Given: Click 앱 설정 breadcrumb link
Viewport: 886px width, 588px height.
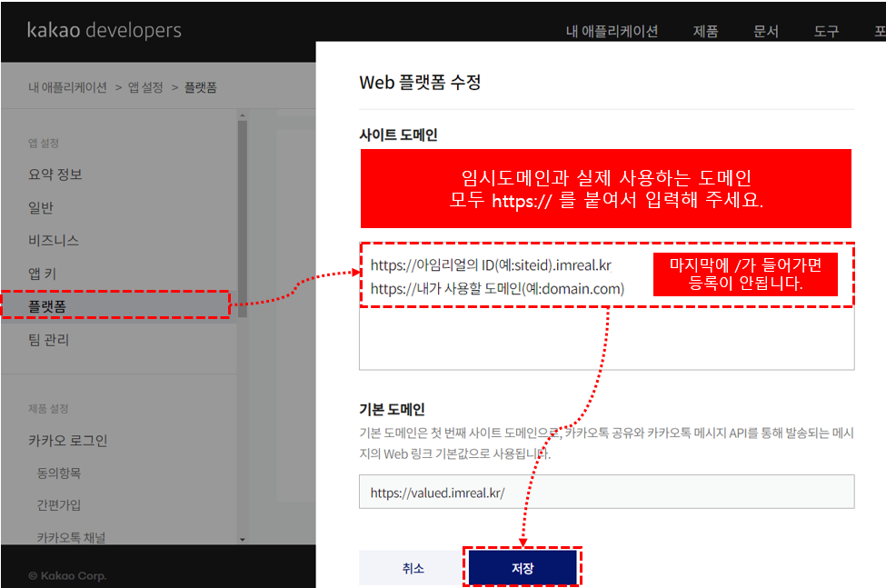Looking at the screenshot, I should [145, 87].
